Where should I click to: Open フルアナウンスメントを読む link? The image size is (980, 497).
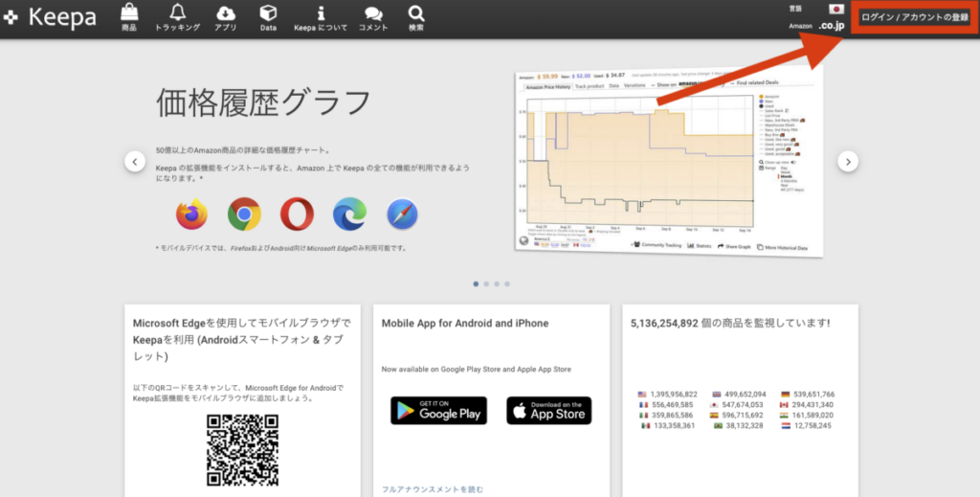[x=433, y=489]
